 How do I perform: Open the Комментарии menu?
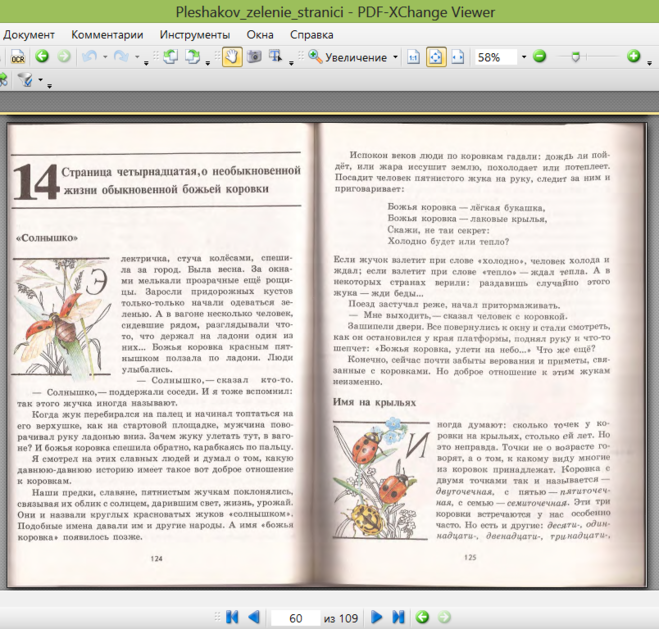point(106,34)
